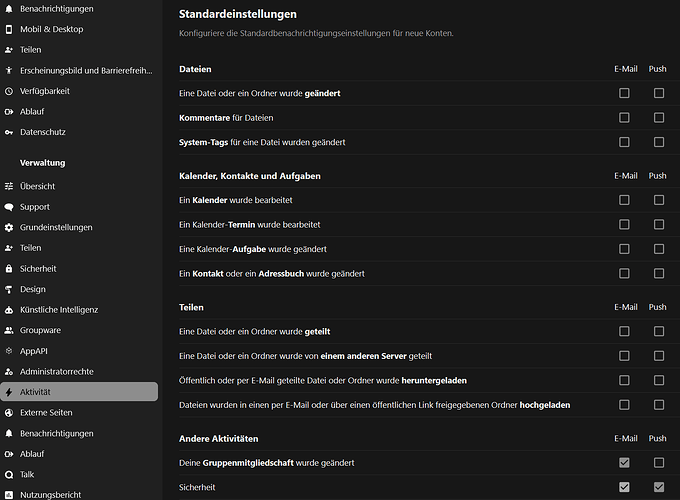
Task: Go to the Administratorrechte section
Action: [56, 371]
